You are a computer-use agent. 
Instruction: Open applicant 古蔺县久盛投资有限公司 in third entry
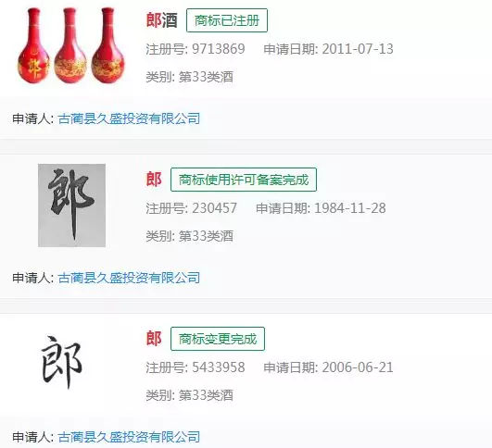point(129,437)
